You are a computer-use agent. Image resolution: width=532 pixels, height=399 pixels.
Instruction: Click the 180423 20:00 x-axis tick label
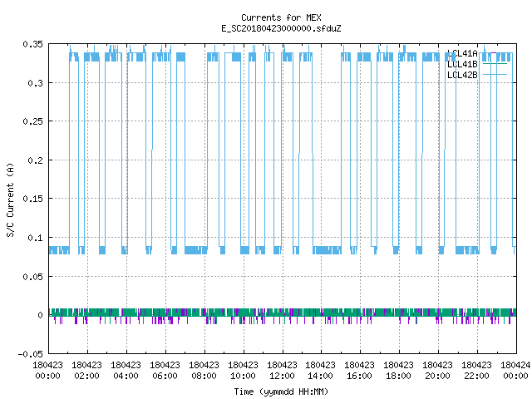pos(437,371)
